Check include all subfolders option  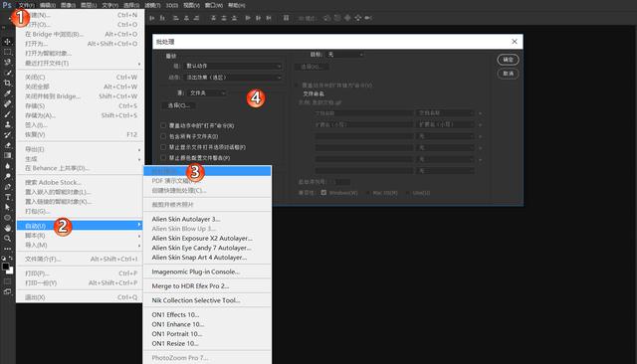[163, 136]
